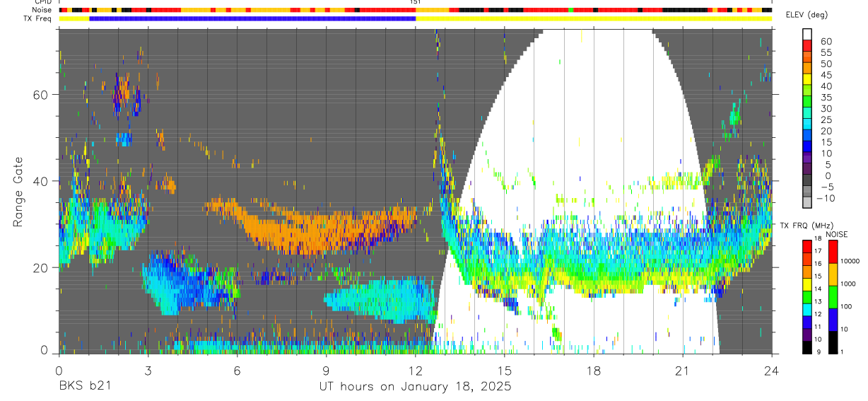
Task: Click the yellow 14–15 MHz swatch in TX FRQ legend
Action: 808,284
